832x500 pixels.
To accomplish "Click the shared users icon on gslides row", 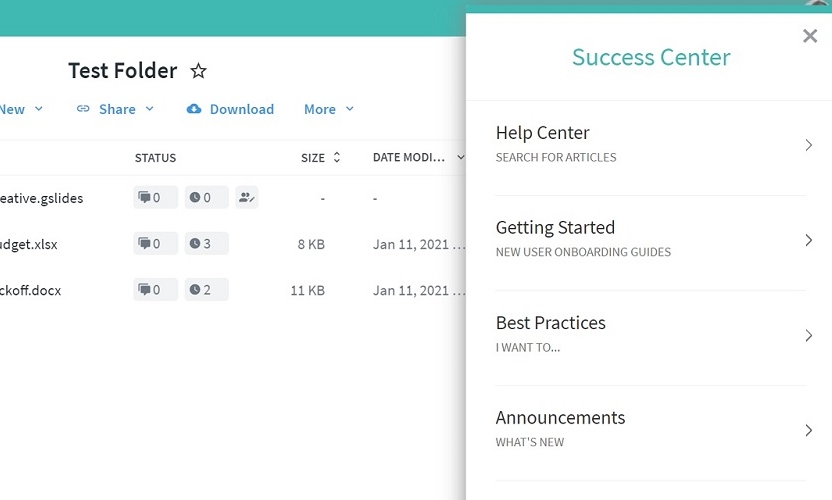I will tap(246, 198).
